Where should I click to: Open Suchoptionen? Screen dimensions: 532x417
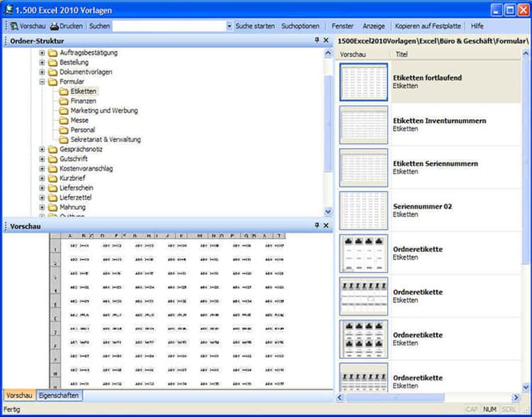(300, 26)
